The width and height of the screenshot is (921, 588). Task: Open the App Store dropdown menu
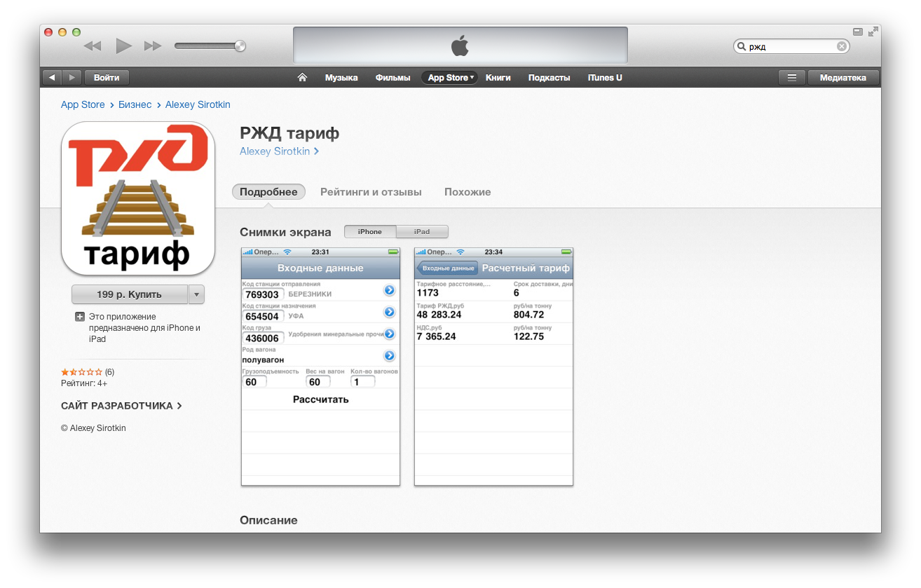click(x=451, y=78)
